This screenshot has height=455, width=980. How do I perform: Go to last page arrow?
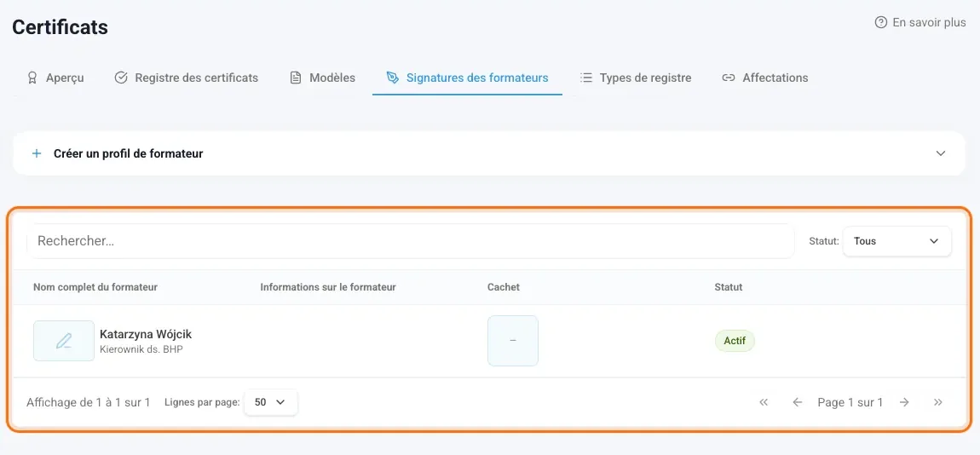pyautogui.click(x=937, y=402)
